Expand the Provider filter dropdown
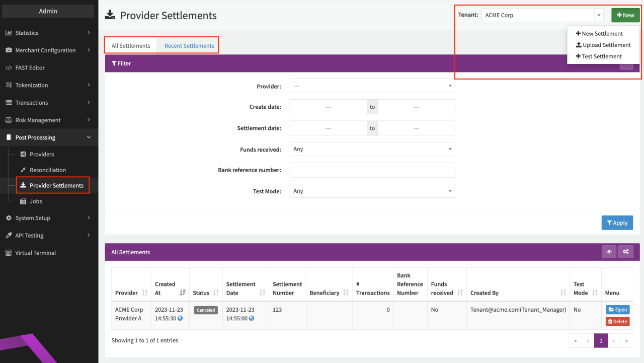This screenshot has width=644, height=363. 372,86
